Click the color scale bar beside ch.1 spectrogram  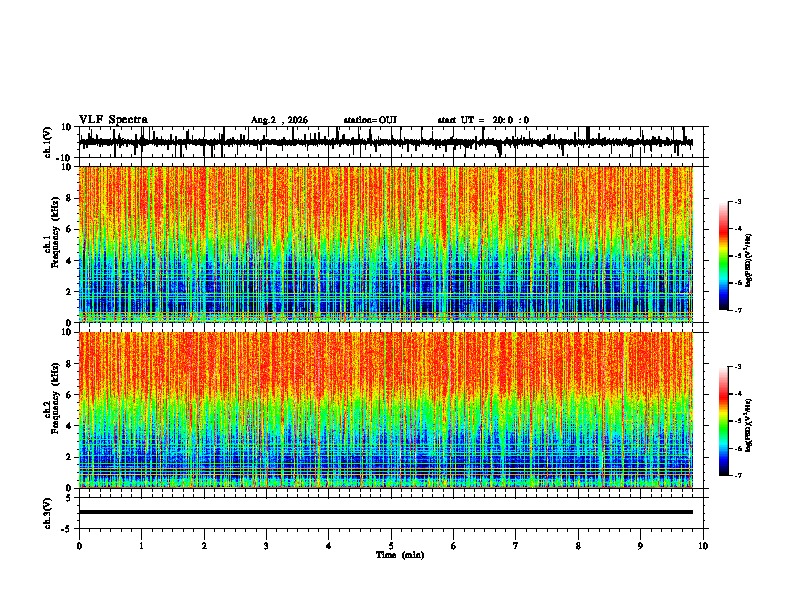point(723,256)
